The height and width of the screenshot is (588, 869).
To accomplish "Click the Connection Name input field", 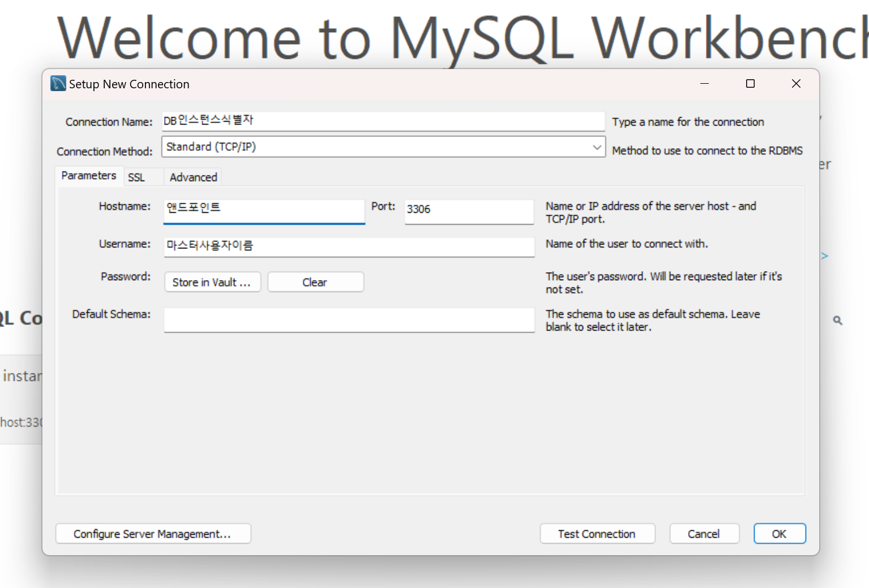I will pyautogui.click(x=383, y=121).
